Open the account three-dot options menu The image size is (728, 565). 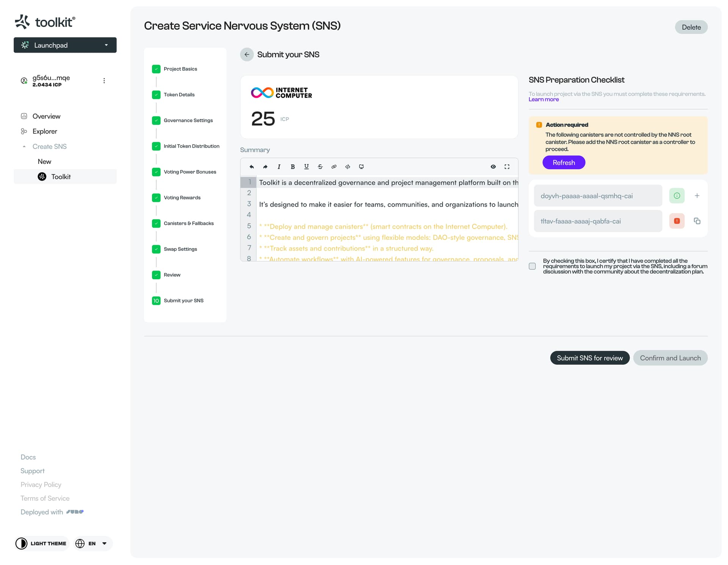click(x=104, y=81)
